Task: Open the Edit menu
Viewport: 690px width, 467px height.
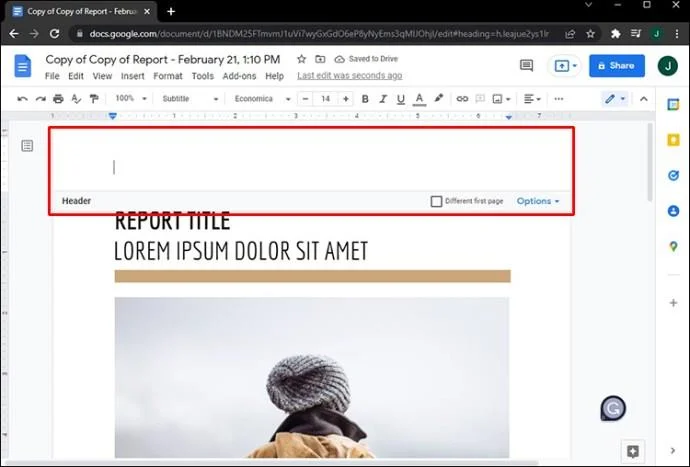Action: [x=76, y=76]
